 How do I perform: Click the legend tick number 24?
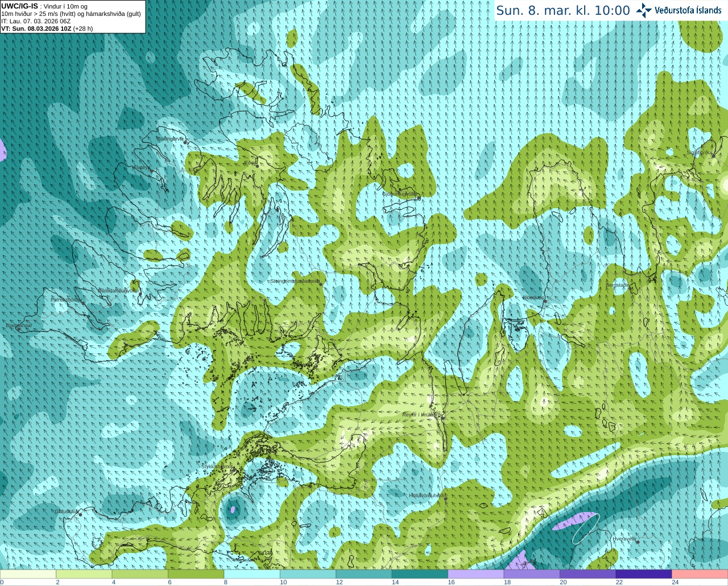point(675,582)
